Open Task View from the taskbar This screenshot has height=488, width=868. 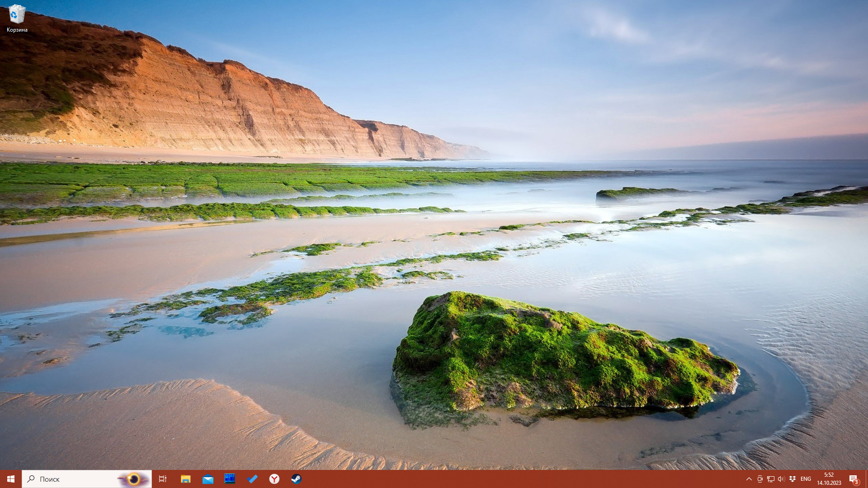tap(163, 479)
